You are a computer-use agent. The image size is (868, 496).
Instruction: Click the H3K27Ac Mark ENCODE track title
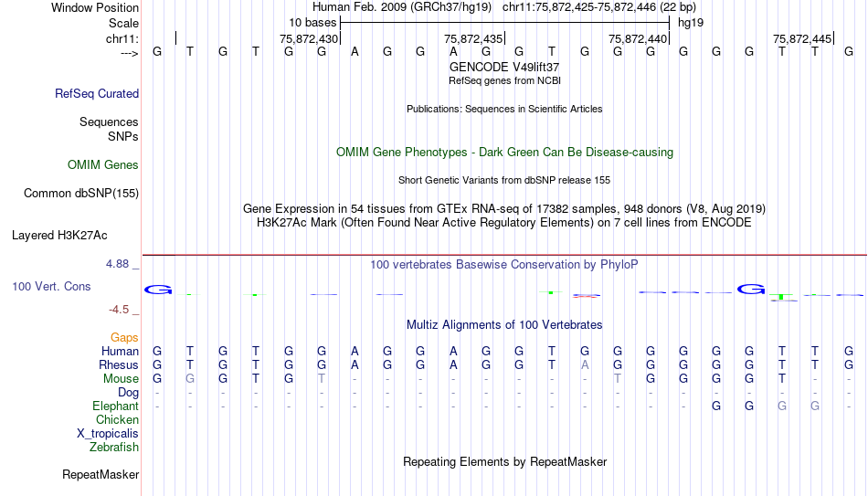click(504, 223)
